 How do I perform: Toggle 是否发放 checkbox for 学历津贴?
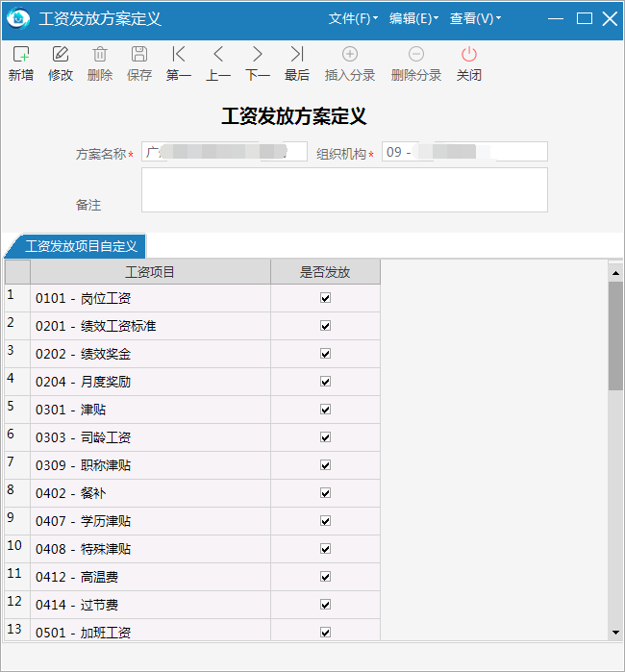[325, 521]
